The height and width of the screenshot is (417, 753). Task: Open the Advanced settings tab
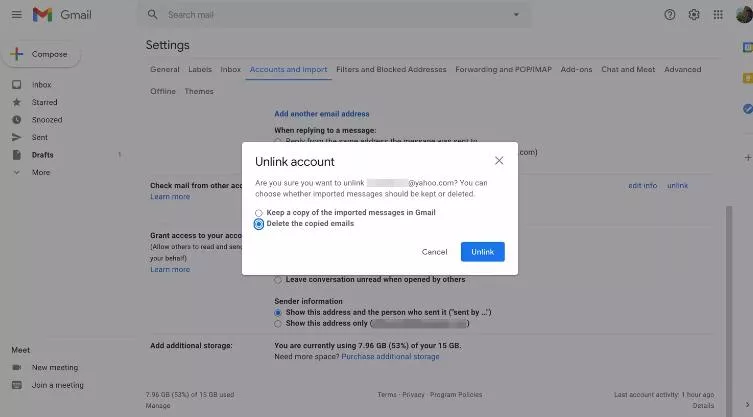point(682,70)
